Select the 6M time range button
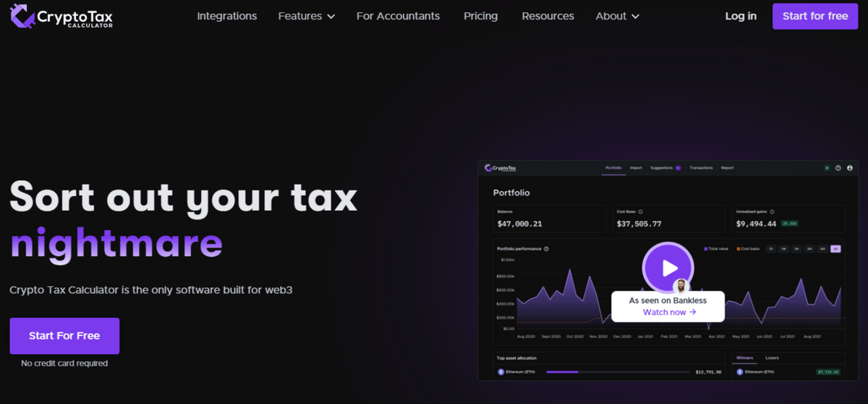 coord(822,249)
